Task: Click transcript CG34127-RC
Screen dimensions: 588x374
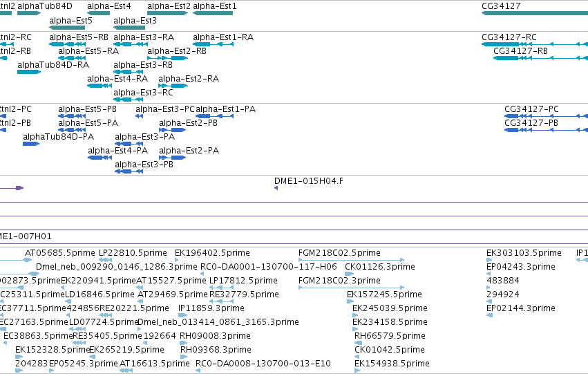Action: (x=535, y=44)
